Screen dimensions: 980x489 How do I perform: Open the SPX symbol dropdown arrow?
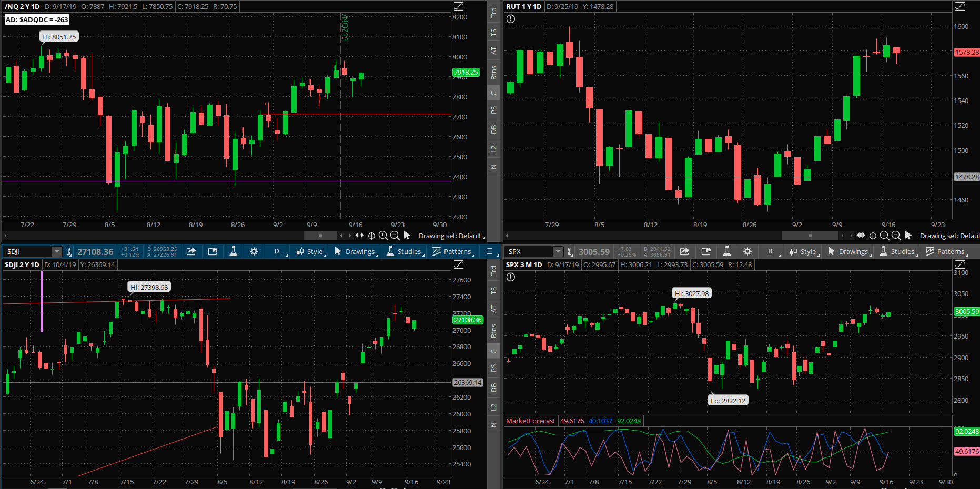click(558, 252)
